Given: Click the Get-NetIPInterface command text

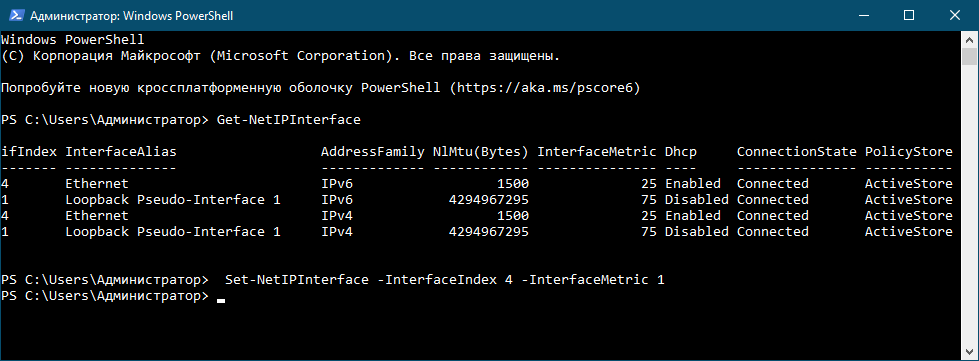Looking at the screenshot, I should (288, 120).
